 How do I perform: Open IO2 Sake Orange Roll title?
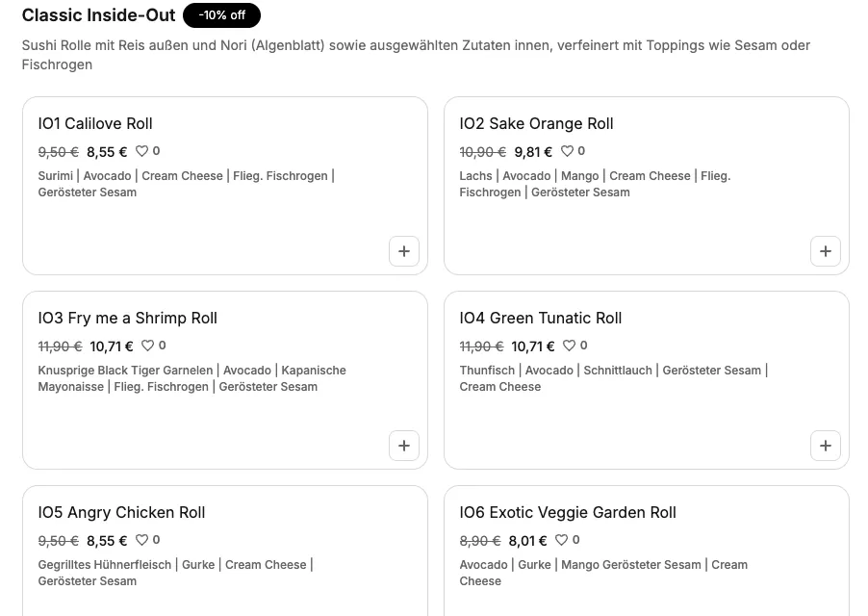pyautogui.click(x=536, y=123)
